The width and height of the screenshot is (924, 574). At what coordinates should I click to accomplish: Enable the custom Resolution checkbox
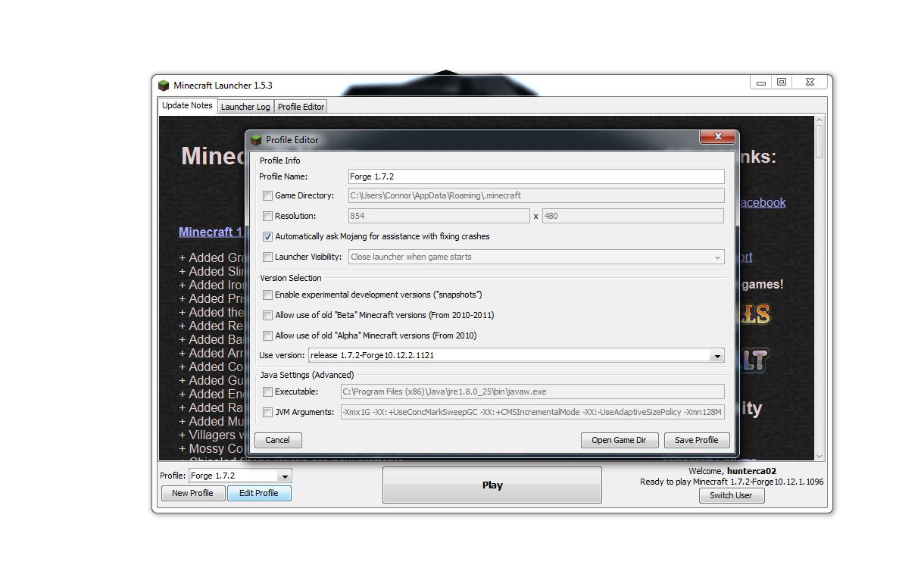click(x=267, y=216)
